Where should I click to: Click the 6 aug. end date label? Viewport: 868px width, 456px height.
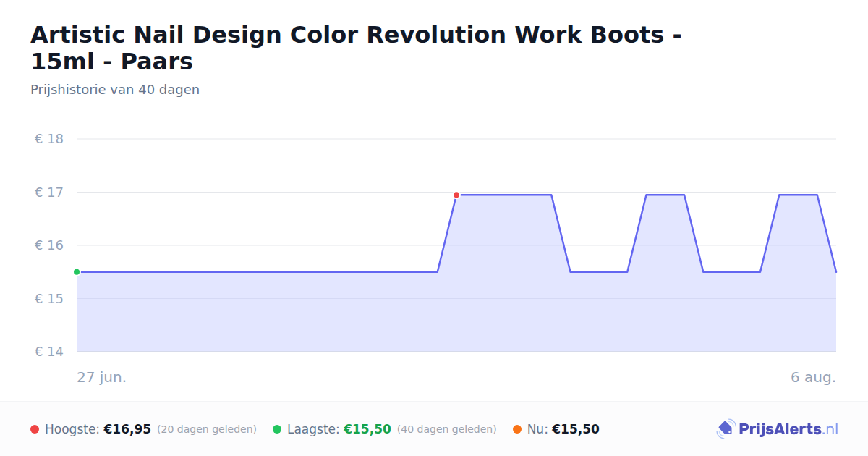(x=813, y=377)
